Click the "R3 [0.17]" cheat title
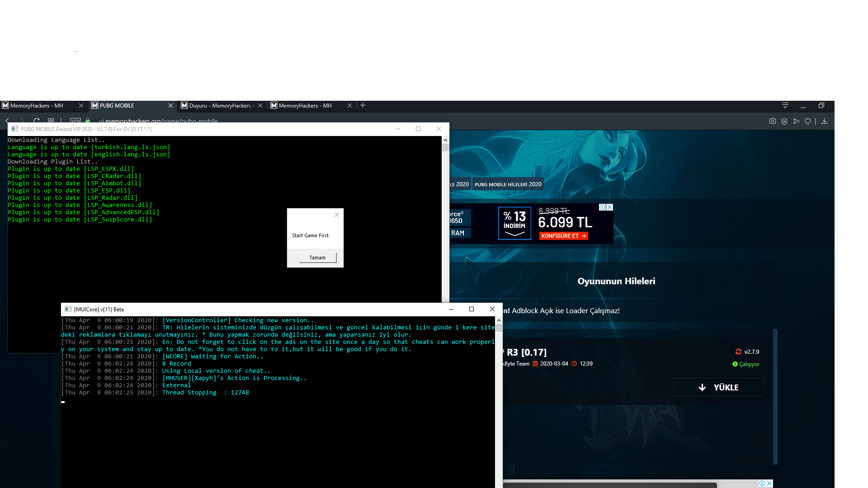The height and width of the screenshot is (488, 868). click(x=527, y=352)
